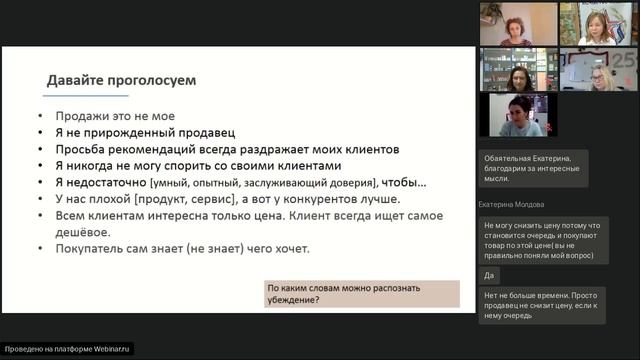Click bullet 'Я не прирожденный продавец'
The height and width of the screenshot is (360, 640).
point(145,133)
